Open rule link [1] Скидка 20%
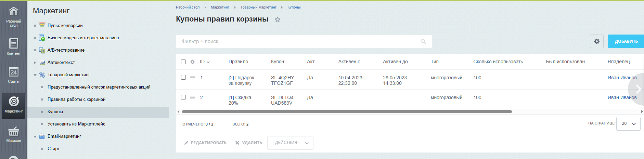644x159 pixels. 240,100
